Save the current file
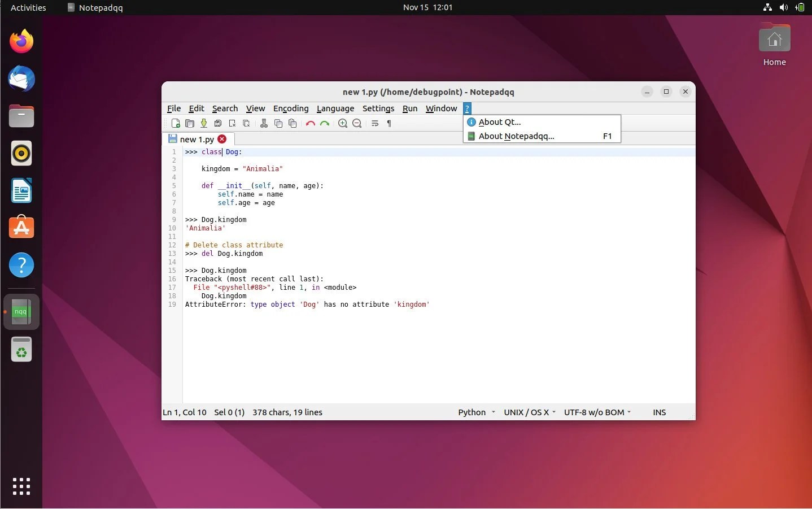The height and width of the screenshot is (509, 812). click(204, 123)
